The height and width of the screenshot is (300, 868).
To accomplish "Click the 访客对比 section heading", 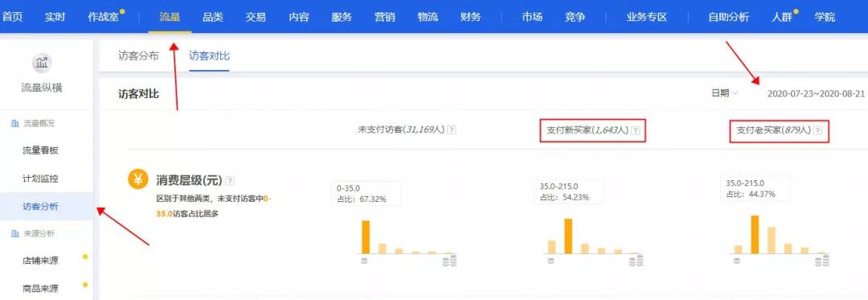I will [x=138, y=94].
